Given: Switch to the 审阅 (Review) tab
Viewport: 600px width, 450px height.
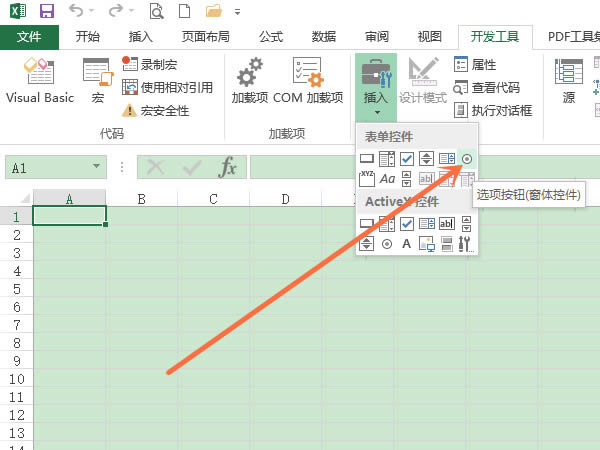Looking at the screenshot, I should [377, 37].
